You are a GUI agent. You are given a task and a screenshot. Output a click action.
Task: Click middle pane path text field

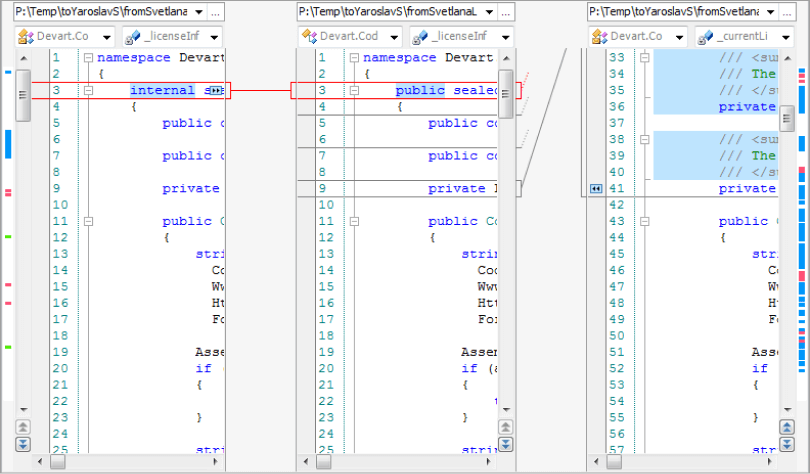390,12
